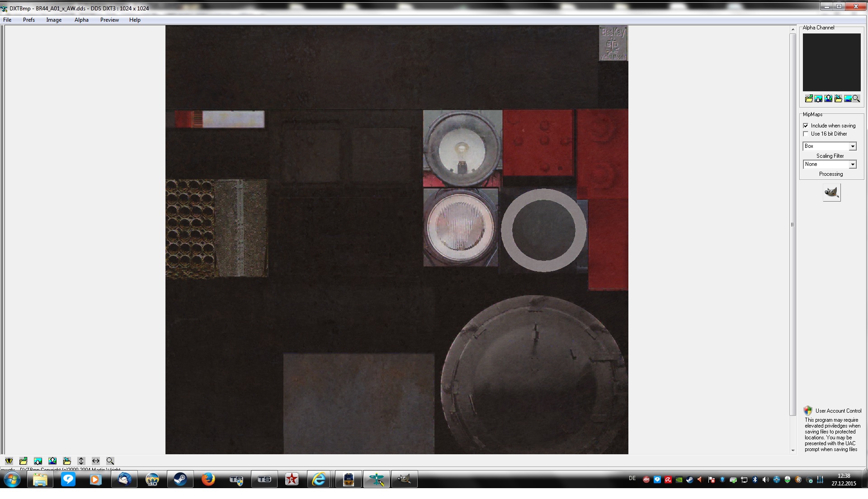
Task: Open Firefox from the taskbar
Action: point(208,479)
